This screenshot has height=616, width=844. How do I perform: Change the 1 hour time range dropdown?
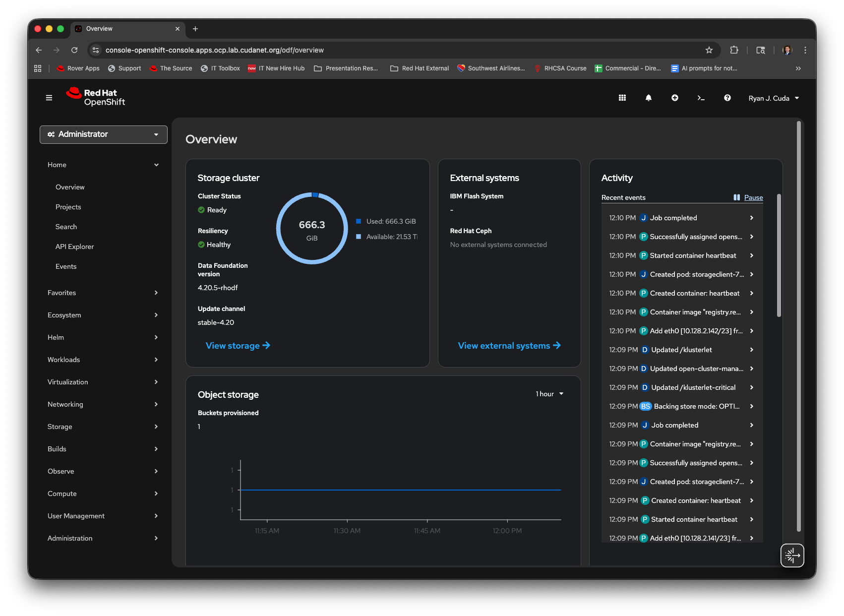click(549, 394)
